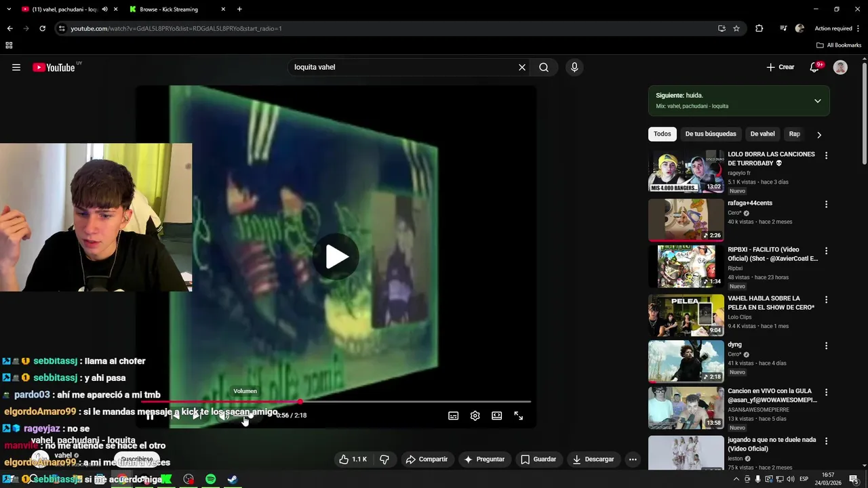Save the video with Guardar
This screenshot has height=488, width=868.
click(538, 459)
